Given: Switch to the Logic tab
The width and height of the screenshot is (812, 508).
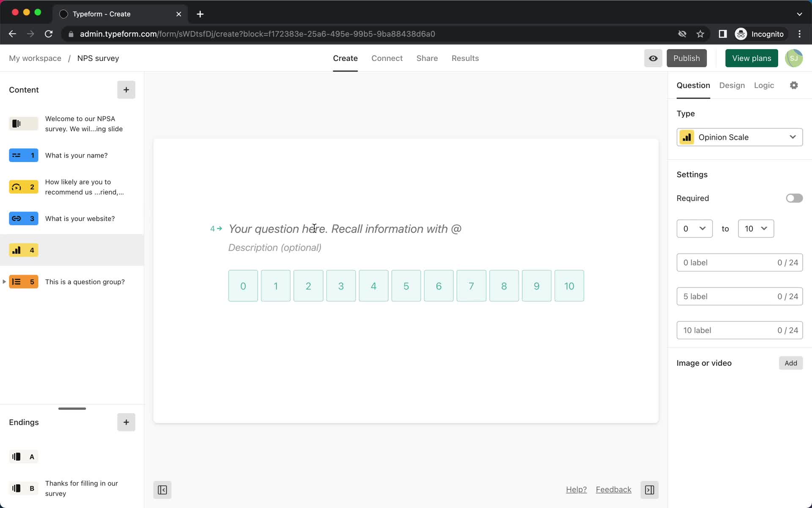Looking at the screenshot, I should (x=764, y=85).
